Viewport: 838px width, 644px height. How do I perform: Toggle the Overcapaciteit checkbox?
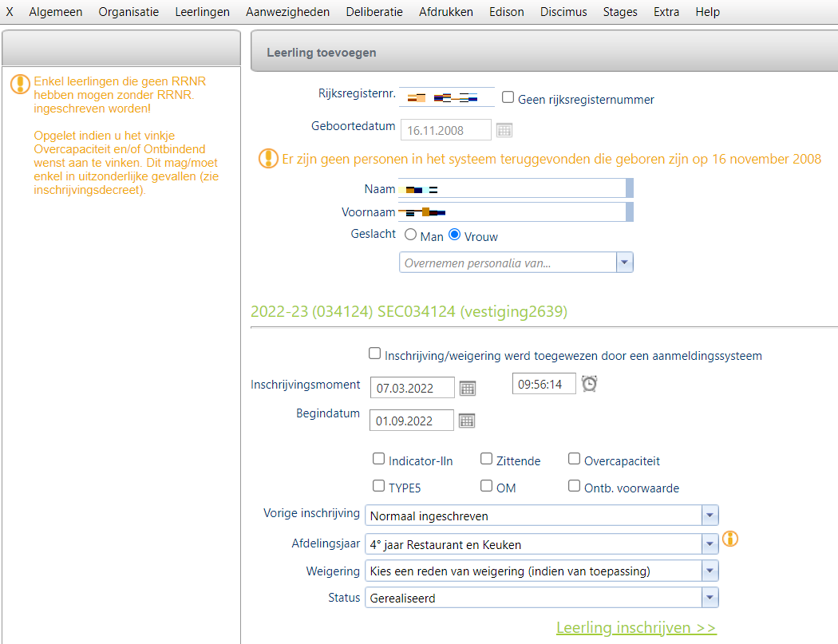[x=574, y=459]
